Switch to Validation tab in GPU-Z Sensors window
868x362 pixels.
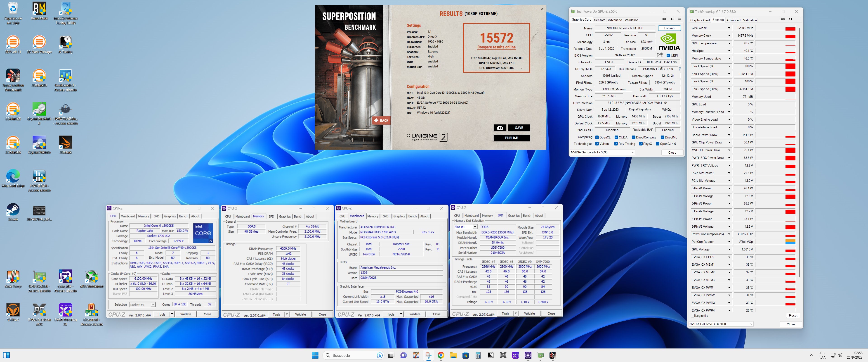coord(750,20)
